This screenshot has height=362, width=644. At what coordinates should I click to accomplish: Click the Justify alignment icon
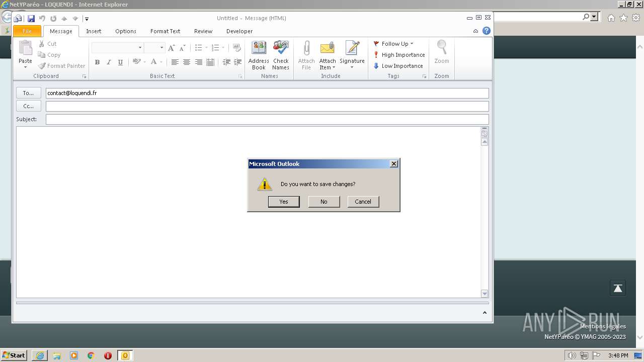pyautogui.click(x=210, y=62)
